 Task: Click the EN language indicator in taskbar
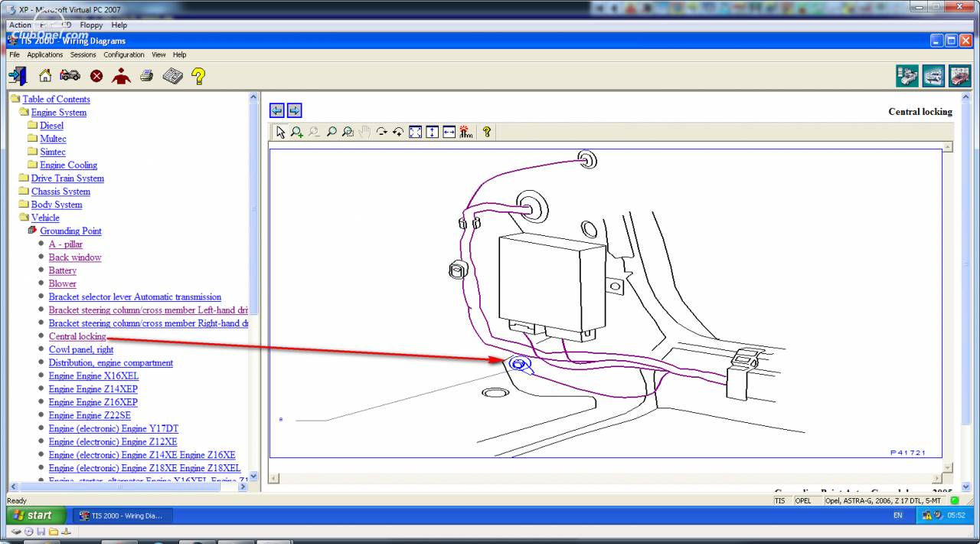click(898, 516)
